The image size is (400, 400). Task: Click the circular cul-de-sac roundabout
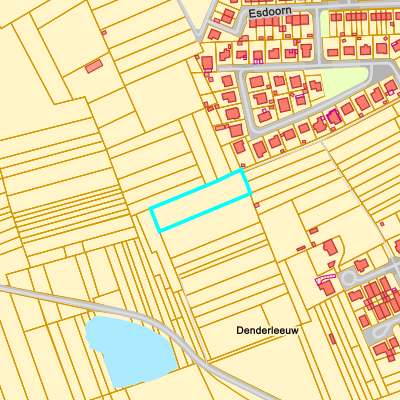pos(348,278)
